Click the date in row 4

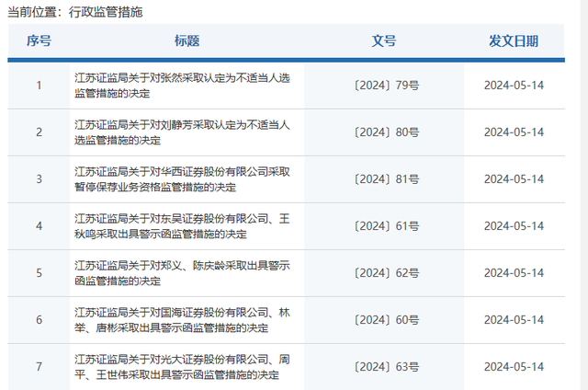point(514,226)
